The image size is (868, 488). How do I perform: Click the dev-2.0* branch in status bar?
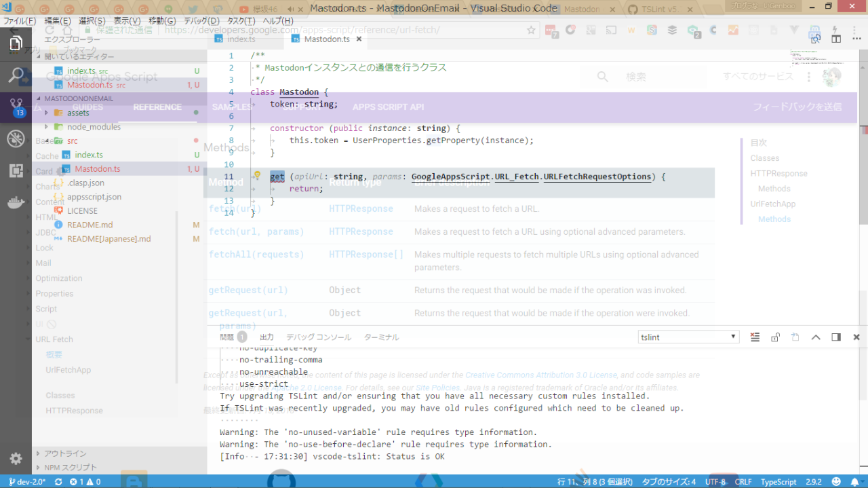point(27,482)
